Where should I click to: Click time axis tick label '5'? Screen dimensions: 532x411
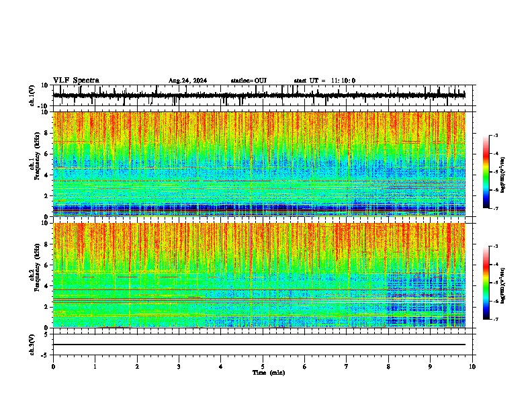pos(263,367)
